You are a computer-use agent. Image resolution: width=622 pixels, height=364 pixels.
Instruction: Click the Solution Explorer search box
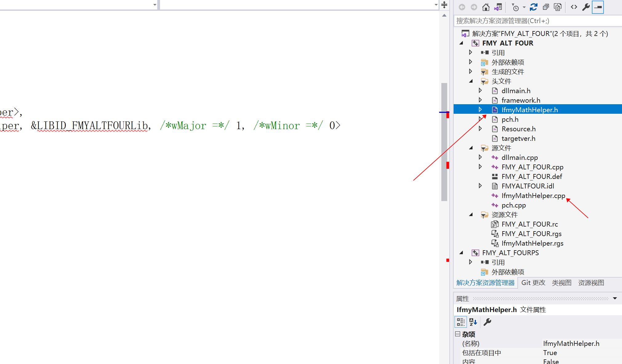pyautogui.click(x=538, y=21)
